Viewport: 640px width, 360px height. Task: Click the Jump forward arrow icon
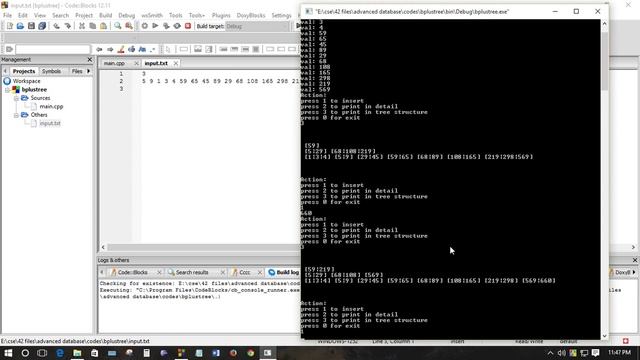[x=110, y=49]
